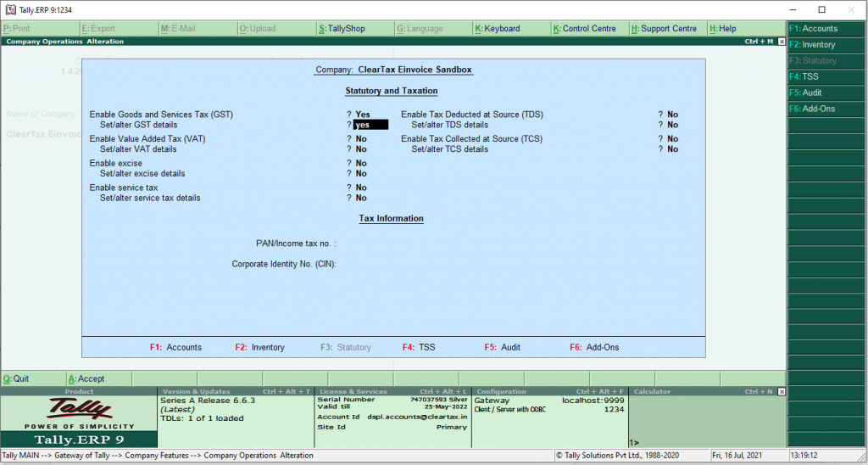The width and height of the screenshot is (868, 465).
Task: Click the highlighted Set/alter GST details field
Action: (x=371, y=126)
